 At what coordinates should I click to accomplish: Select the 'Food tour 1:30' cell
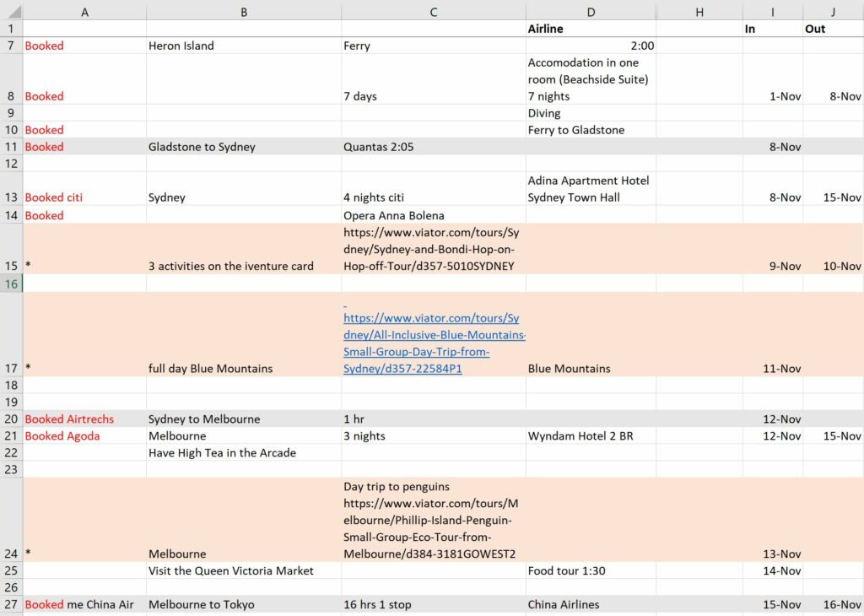click(591, 570)
